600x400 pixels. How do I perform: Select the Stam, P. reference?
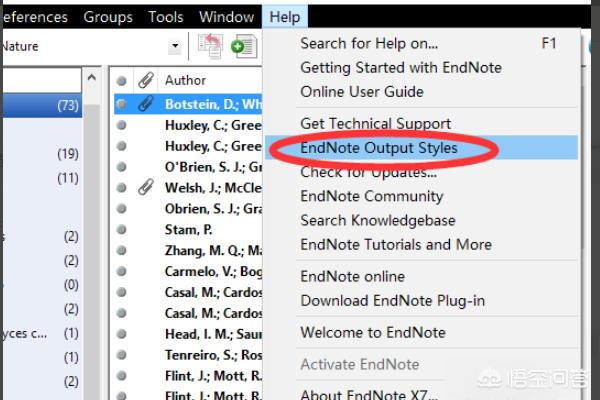[x=188, y=229]
